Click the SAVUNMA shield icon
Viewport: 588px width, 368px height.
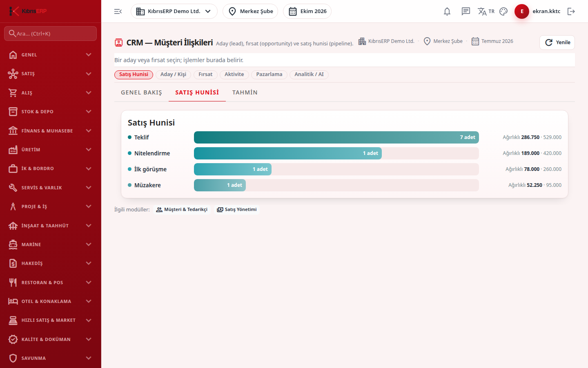[x=13, y=358]
